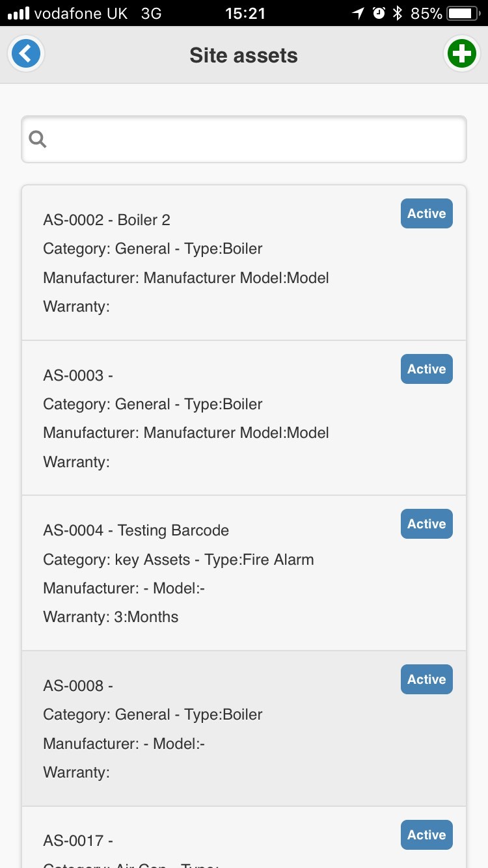Viewport: 488px width, 868px height.
Task: Tap the Active badge on AS-0004
Action: 427,524
